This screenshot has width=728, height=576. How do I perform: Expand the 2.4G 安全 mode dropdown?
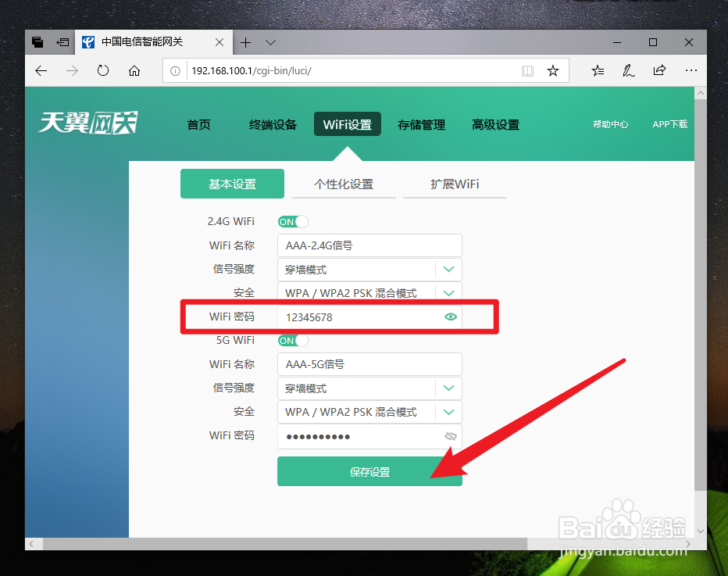pos(448,292)
